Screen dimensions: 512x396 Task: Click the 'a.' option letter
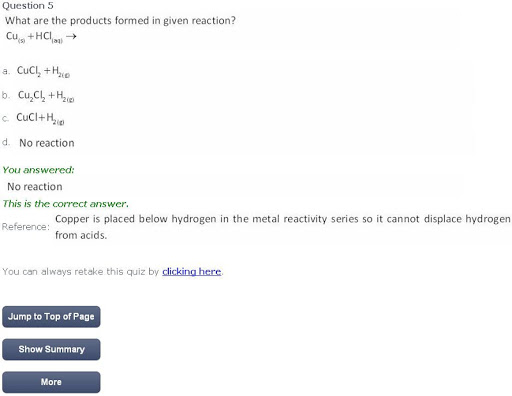(6, 71)
